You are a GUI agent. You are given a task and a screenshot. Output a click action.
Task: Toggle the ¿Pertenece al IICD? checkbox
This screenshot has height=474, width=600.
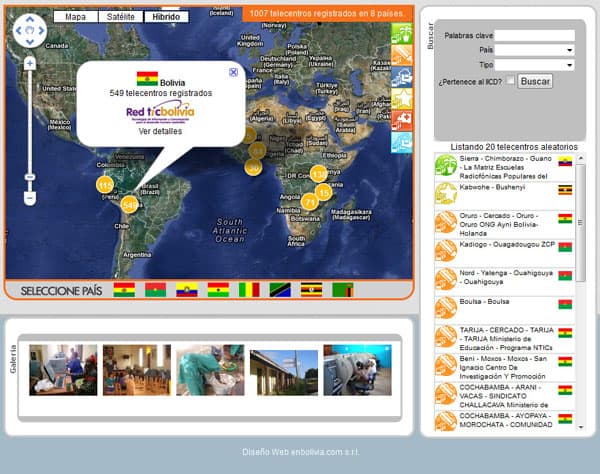[510, 80]
